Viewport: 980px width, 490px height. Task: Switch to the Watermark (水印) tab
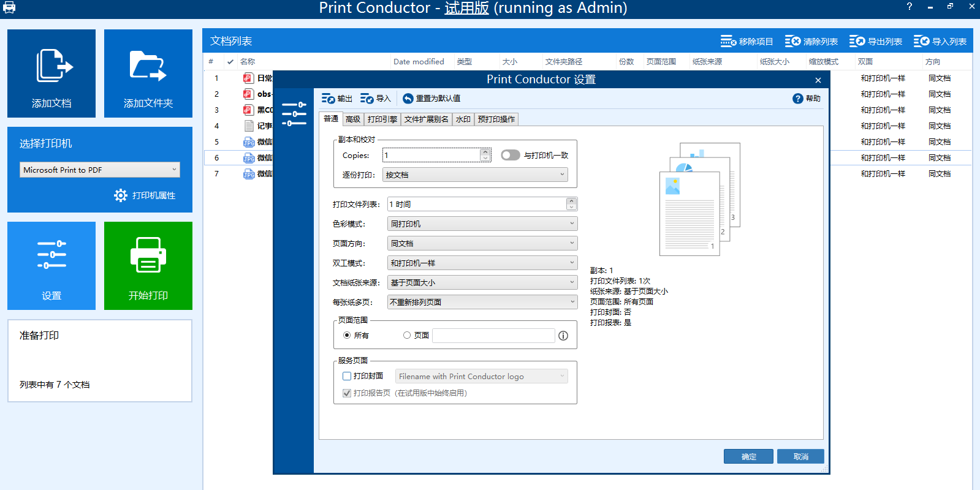(x=463, y=119)
